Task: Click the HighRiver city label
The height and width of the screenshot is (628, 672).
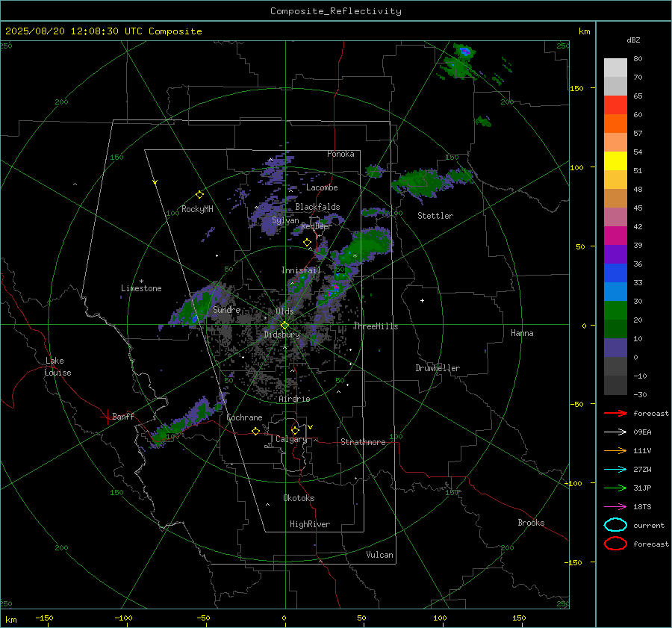Action: [x=310, y=524]
